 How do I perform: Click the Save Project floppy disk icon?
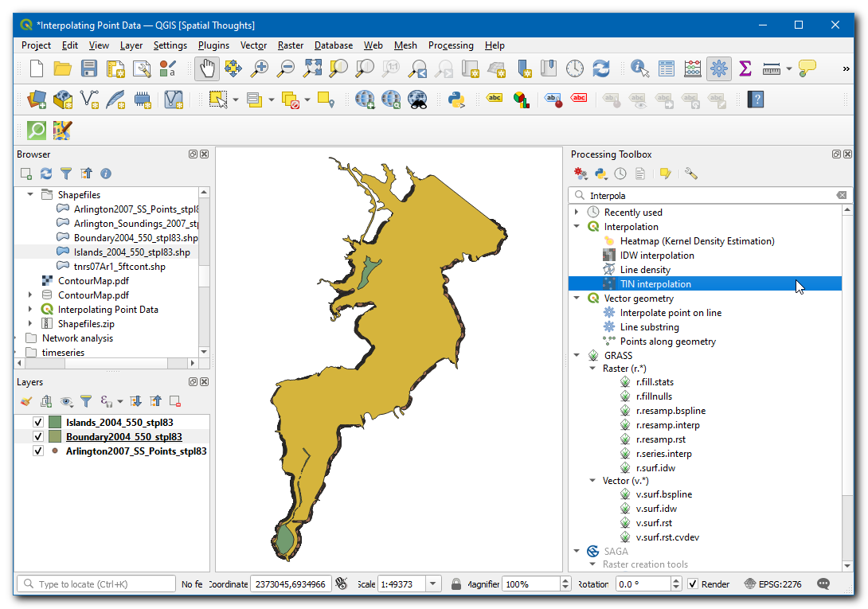(89, 68)
